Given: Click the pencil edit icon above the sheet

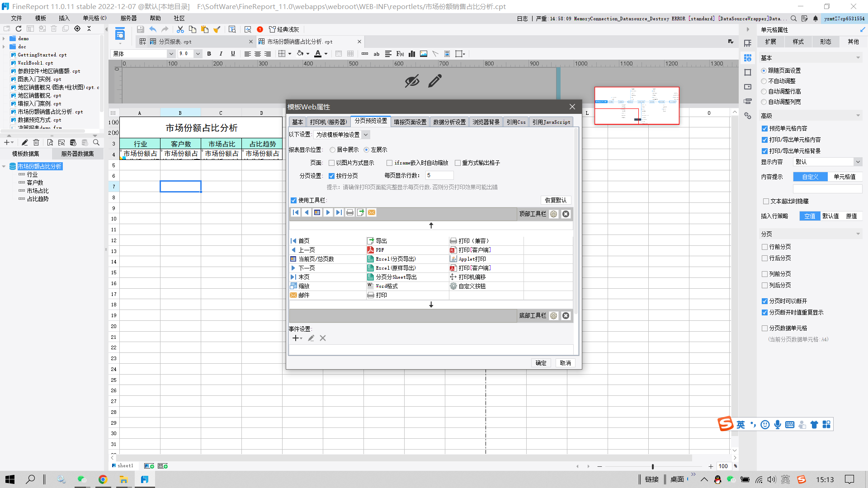Looking at the screenshot, I should [x=434, y=81].
